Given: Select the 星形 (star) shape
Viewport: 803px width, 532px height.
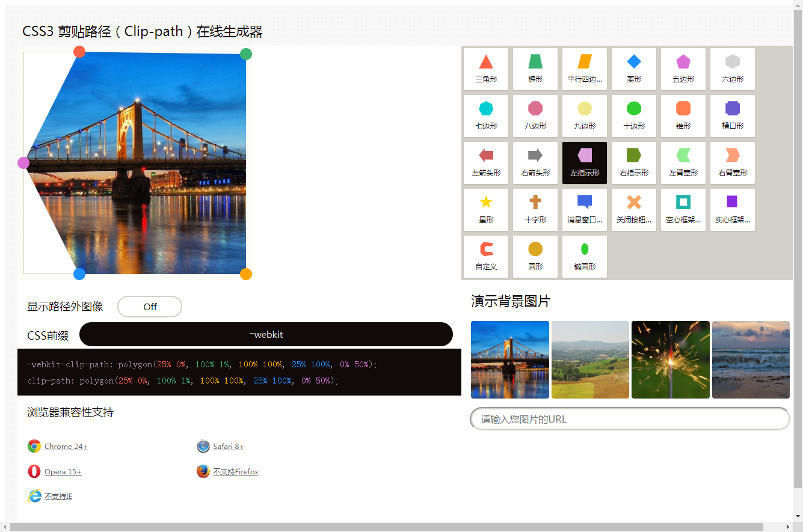Looking at the screenshot, I should 485,209.
